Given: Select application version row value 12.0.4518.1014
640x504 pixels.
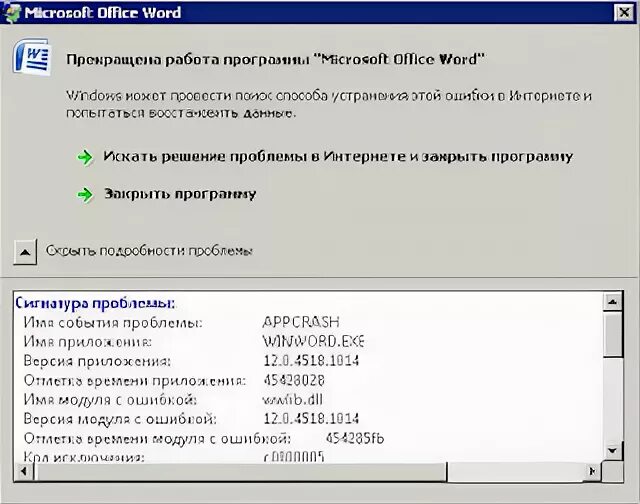Looking at the screenshot, I should [x=311, y=361].
